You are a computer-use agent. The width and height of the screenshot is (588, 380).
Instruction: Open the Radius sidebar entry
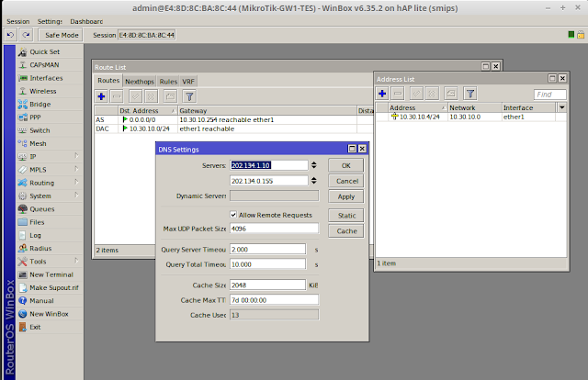pyautogui.click(x=40, y=249)
